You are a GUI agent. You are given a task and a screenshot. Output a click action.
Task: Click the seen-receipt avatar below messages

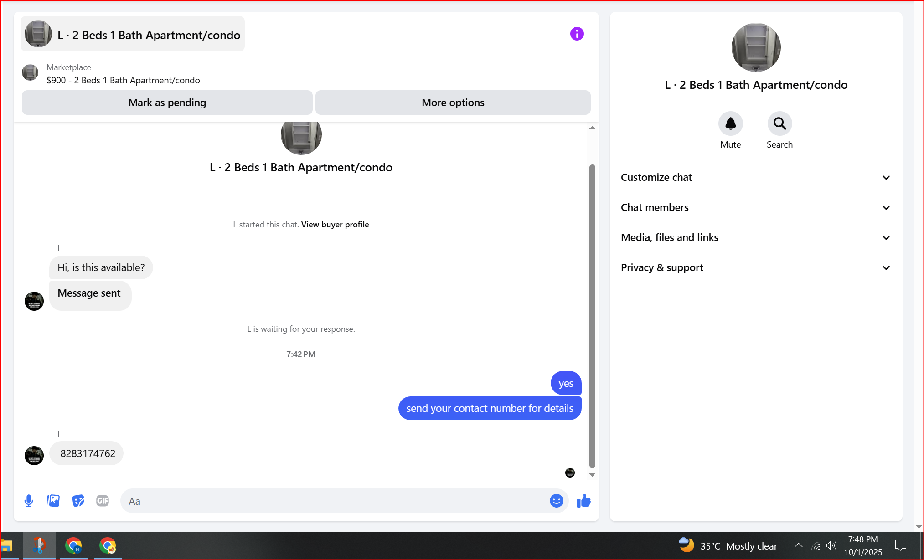[570, 473]
